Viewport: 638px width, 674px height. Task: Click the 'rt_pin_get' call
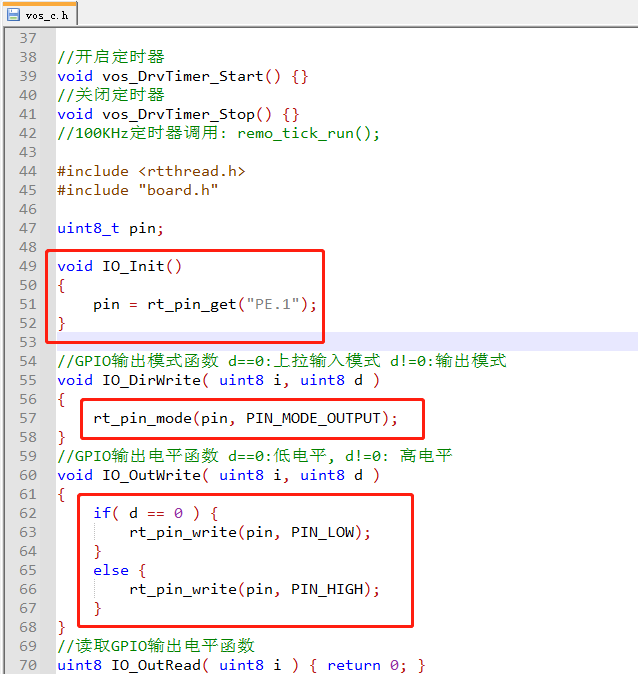pos(192,304)
